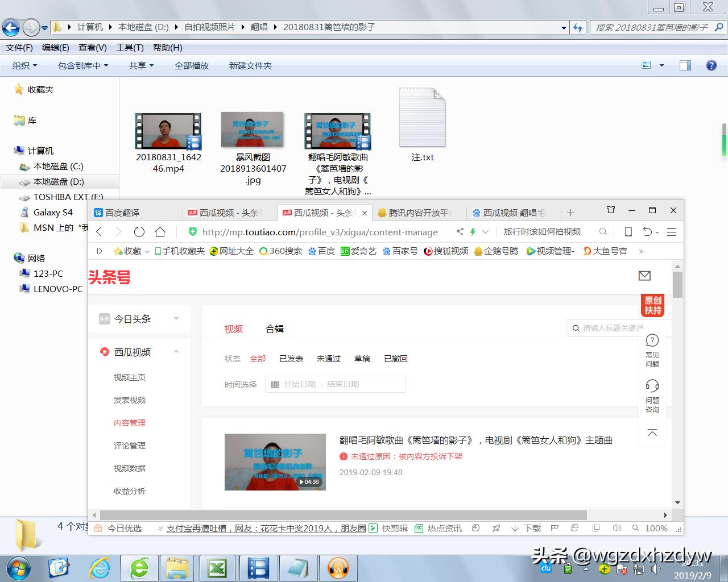Click the browser search magnifier icon
Viewport: 728px width, 582px height.
(x=603, y=232)
